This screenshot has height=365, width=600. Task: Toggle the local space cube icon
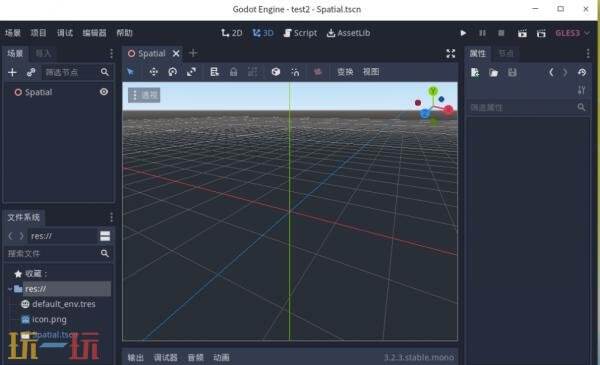[x=276, y=72]
